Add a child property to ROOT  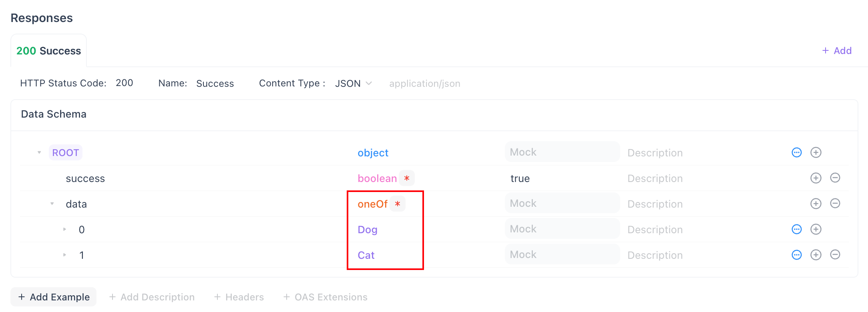[816, 152]
